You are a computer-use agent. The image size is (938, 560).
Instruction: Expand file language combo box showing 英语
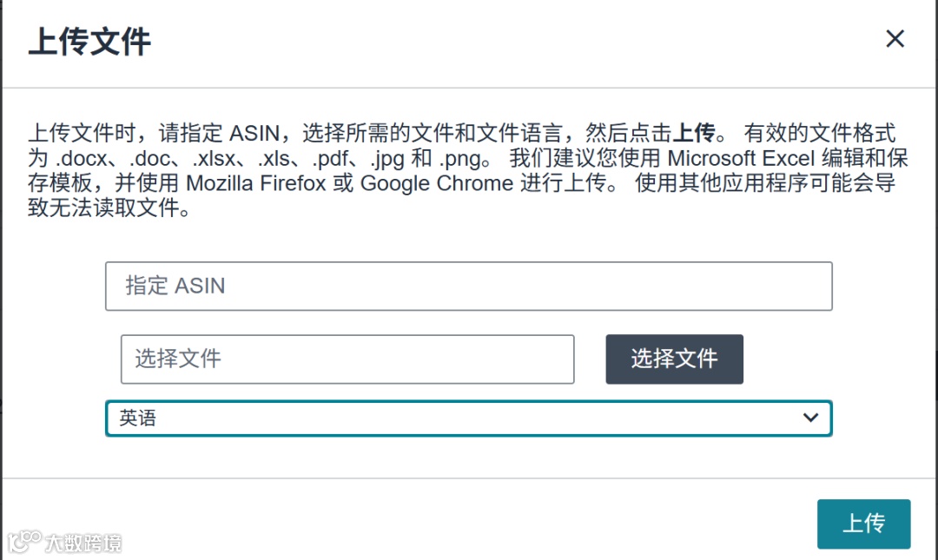point(468,418)
